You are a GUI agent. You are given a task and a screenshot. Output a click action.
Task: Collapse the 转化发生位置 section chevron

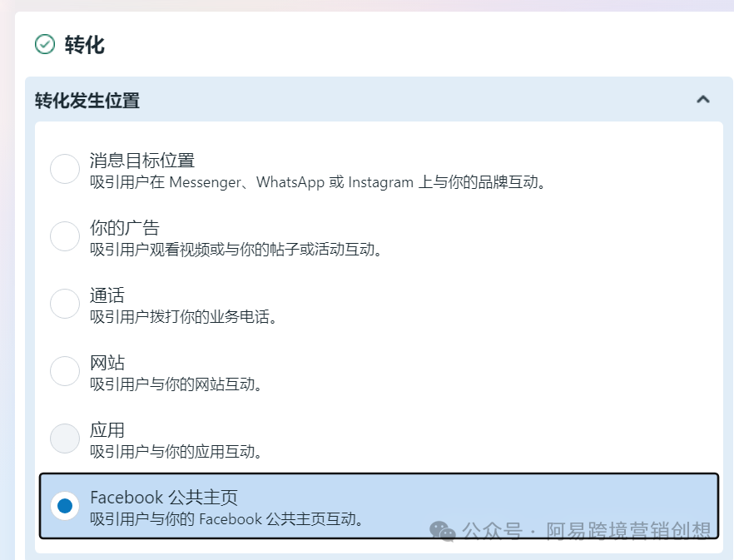pos(703,99)
